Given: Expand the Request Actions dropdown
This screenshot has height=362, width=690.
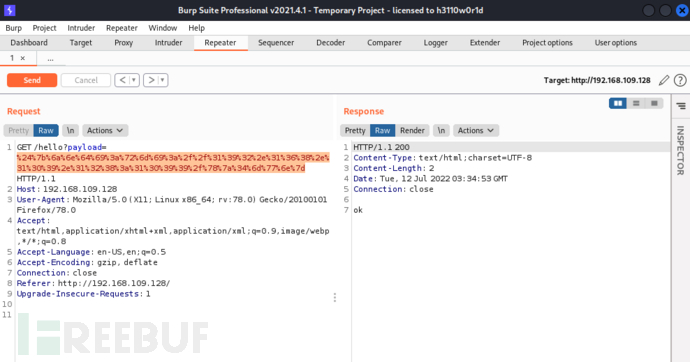Looking at the screenshot, I should pos(105,130).
